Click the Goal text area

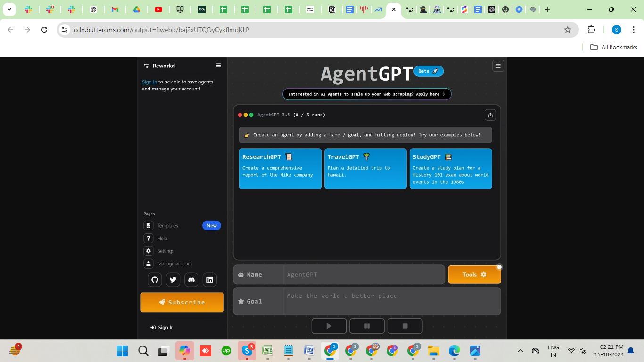pos(392,301)
